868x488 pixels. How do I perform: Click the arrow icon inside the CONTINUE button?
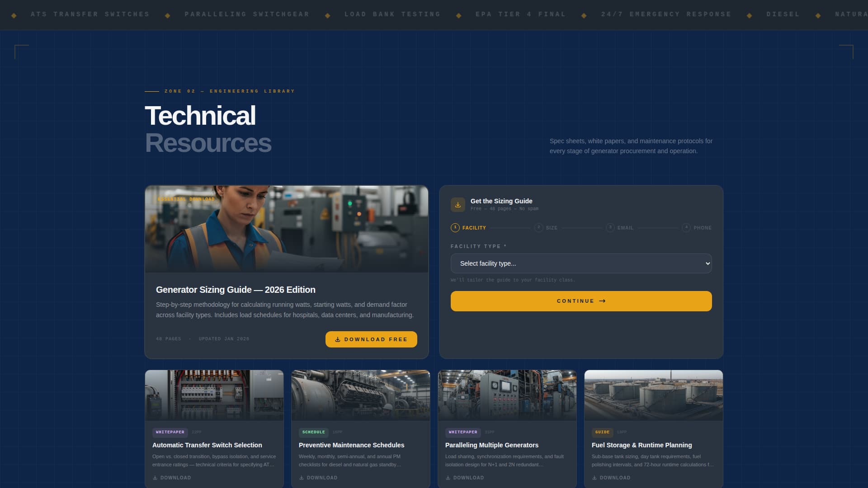[603, 301]
